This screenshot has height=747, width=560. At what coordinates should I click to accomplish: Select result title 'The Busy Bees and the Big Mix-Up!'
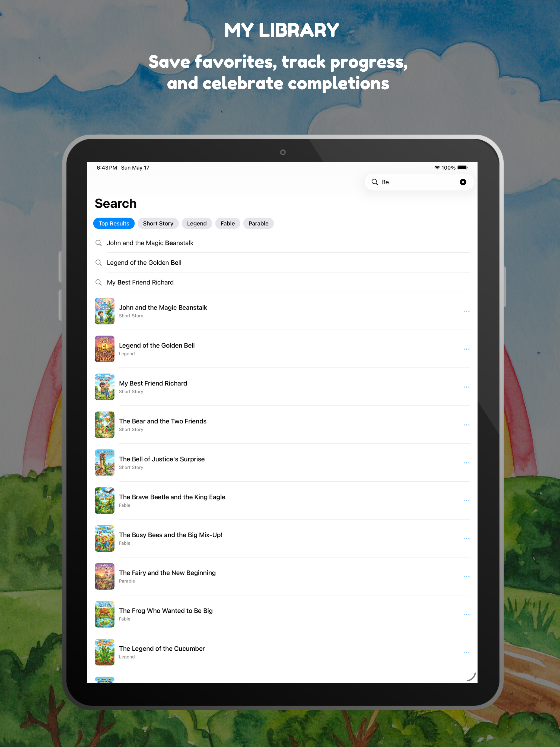(x=171, y=534)
